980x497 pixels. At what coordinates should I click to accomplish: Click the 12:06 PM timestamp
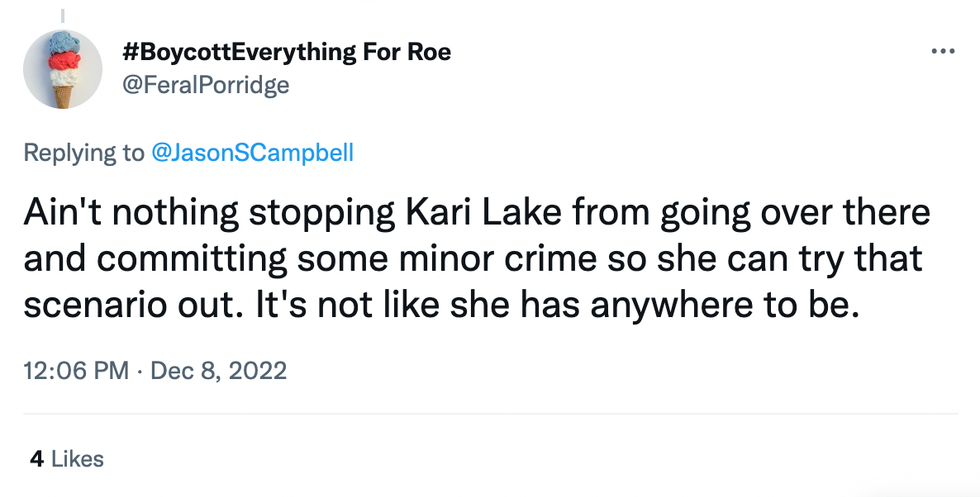click(x=75, y=371)
